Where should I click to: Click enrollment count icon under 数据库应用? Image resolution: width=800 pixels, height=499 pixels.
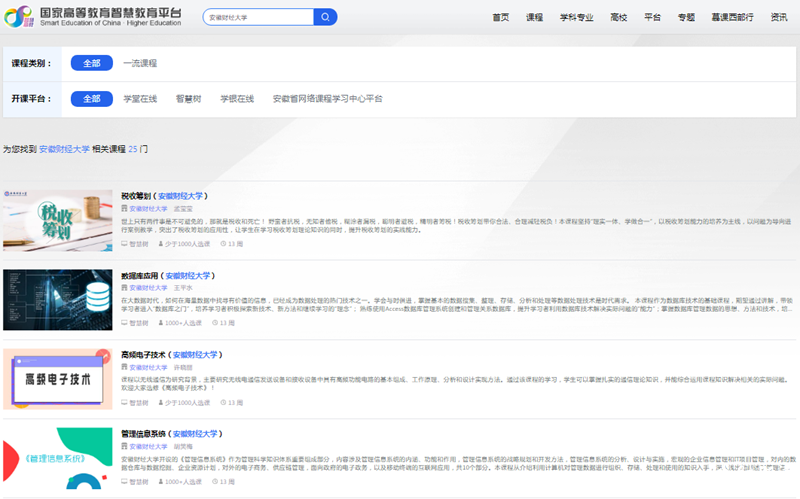tap(159, 323)
